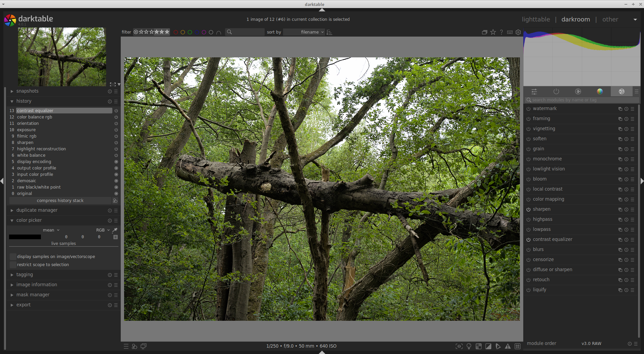Click compress history stack button

pyautogui.click(x=60, y=201)
